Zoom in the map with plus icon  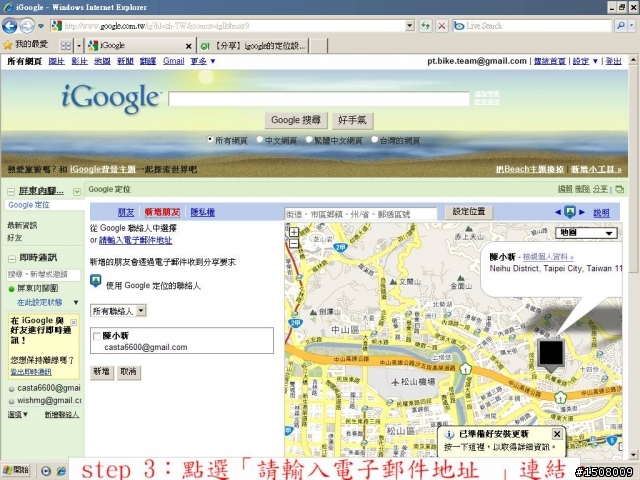pyautogui.click(x=293, y=232)
